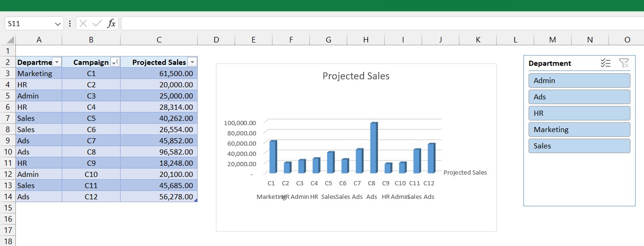
Task: Click the Enter checkmark in formula bar
Action: point(97,23)
